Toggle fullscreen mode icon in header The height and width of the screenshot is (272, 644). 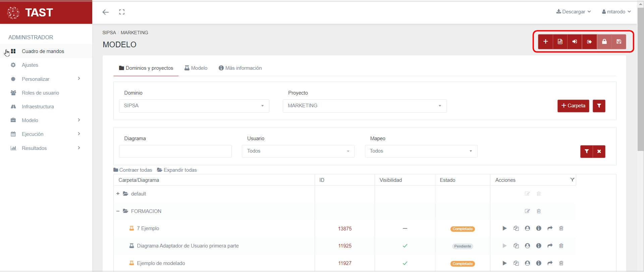coord(122,12)
